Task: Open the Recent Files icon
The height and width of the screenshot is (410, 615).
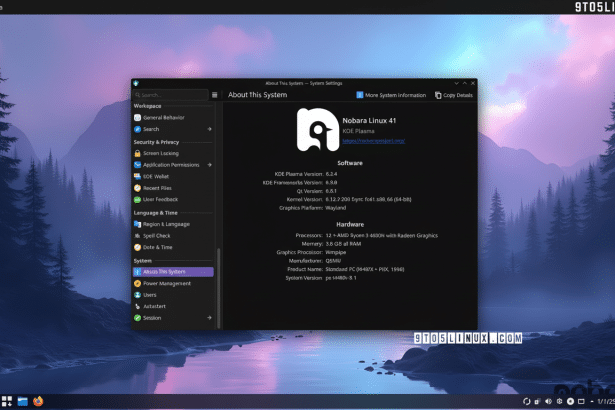Action: (137, 188)
